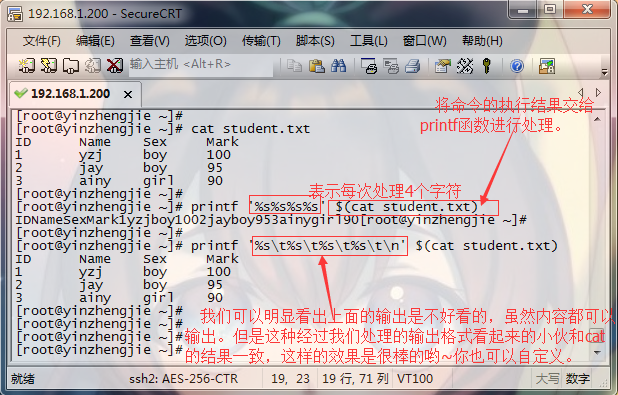618x395 pixels.
Task: Click the Public Key assistant key icon
Action: click(x=487, y=66)
